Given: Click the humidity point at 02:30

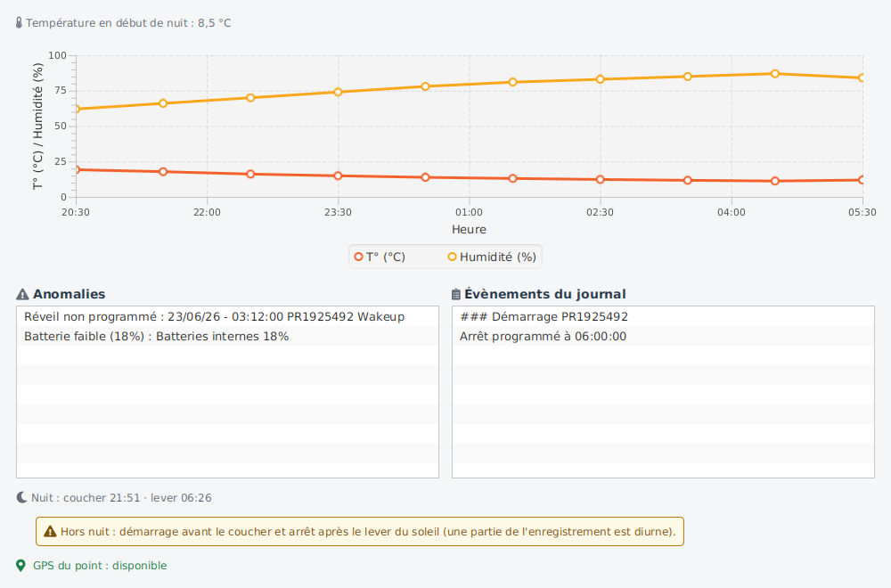Looking at the screenshot, I should [600, 79].
